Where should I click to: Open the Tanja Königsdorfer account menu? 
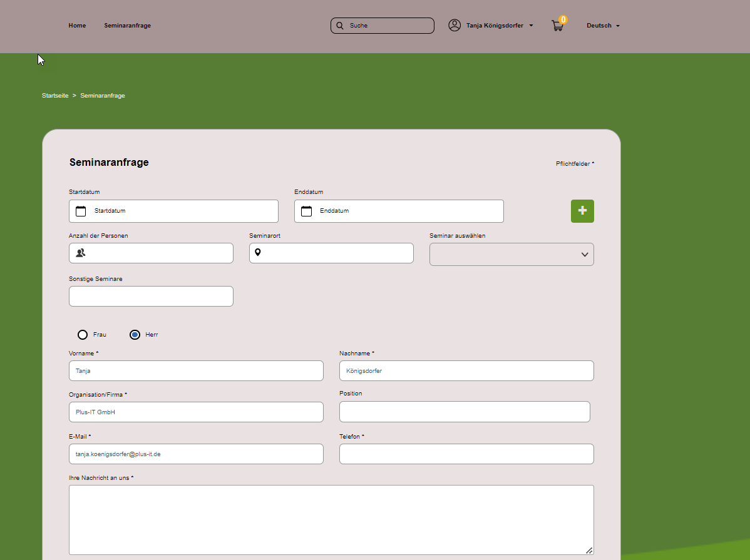[x=499, y=26]
